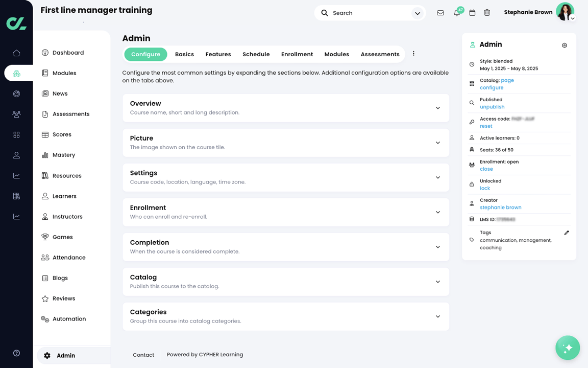The image size is (588, 368).
Task: Edit tags with the pencil icon
Action: coord(567,233)
